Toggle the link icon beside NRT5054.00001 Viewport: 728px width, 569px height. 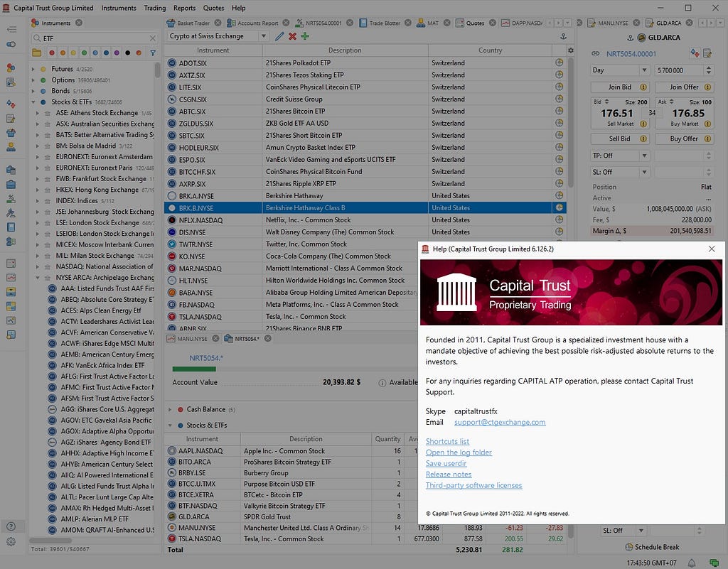[x=596, y=54]
